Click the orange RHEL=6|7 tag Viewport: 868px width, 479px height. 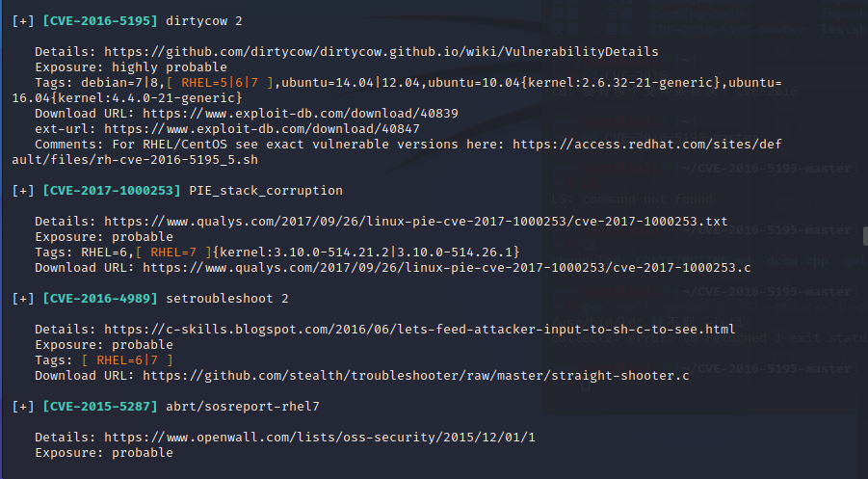pyautogui.click(x=127, y=360)
